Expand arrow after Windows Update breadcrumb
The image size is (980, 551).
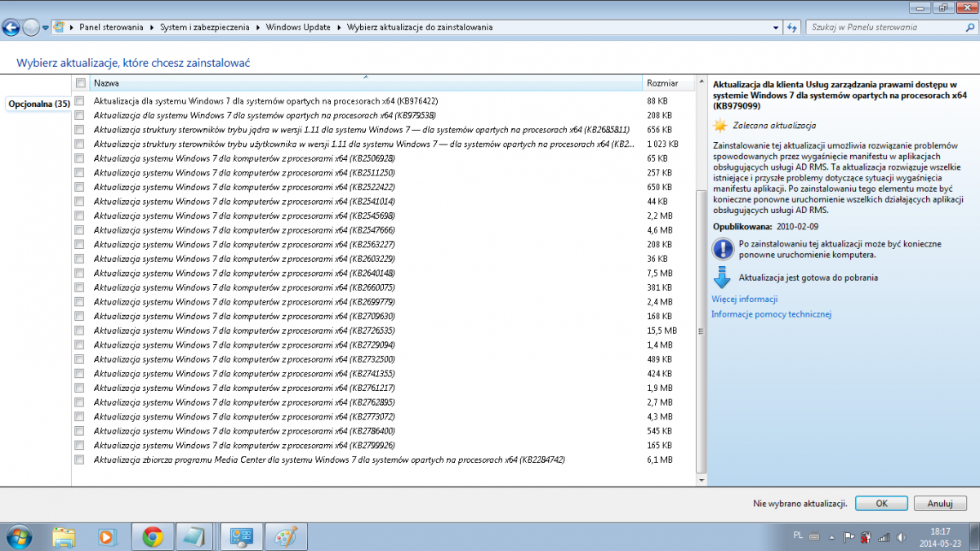click(339, 27)
